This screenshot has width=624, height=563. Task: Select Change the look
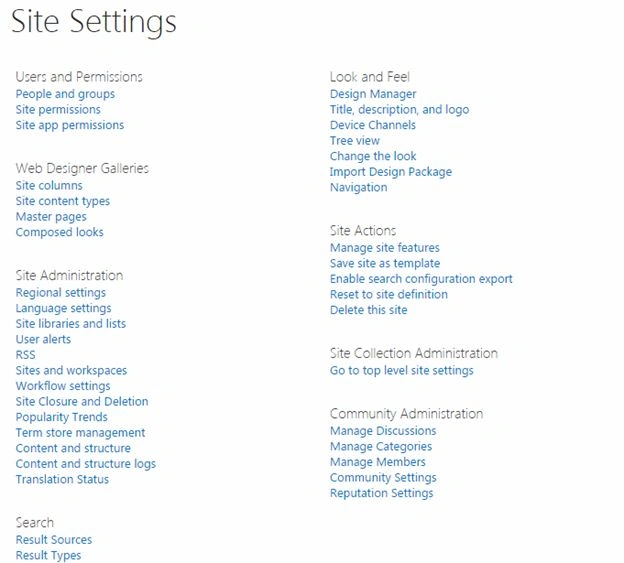click(x=373, y=156)
